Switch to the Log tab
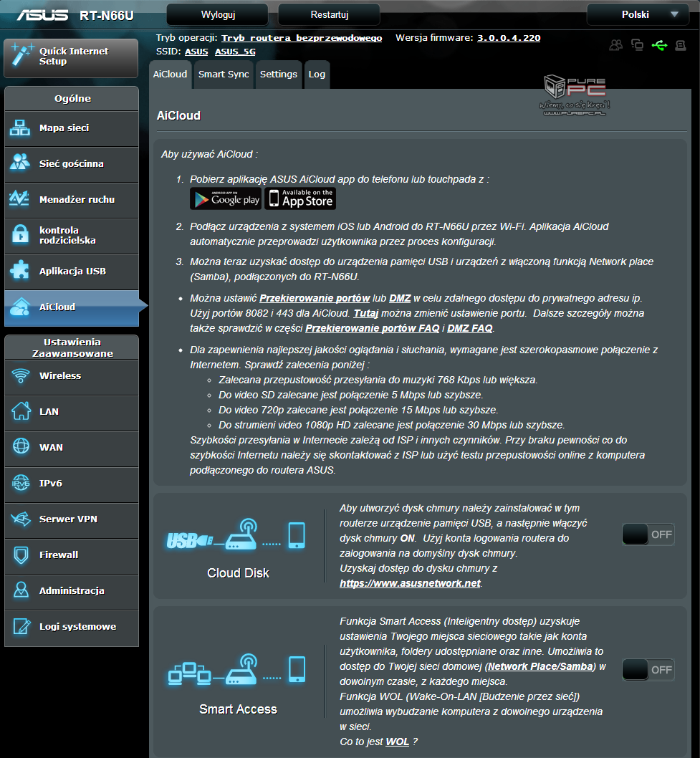700x758 pixels. click(x=317, y=75)
